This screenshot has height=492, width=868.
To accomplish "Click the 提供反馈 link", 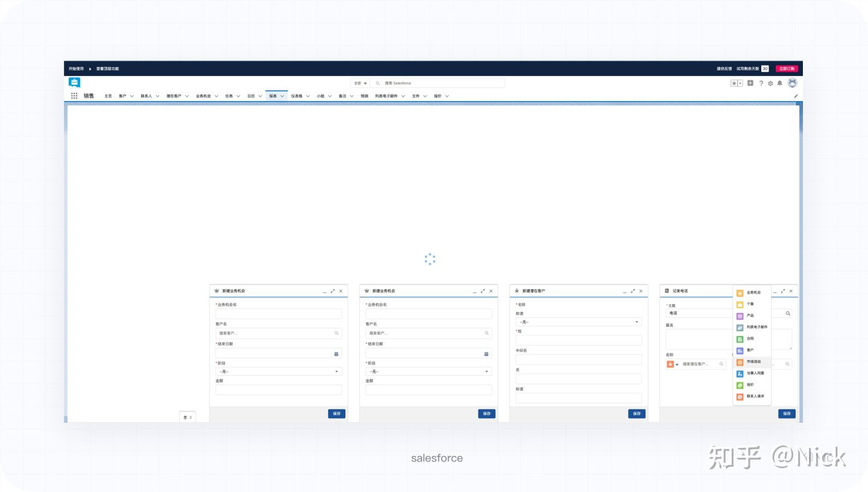I will [724, 69].
